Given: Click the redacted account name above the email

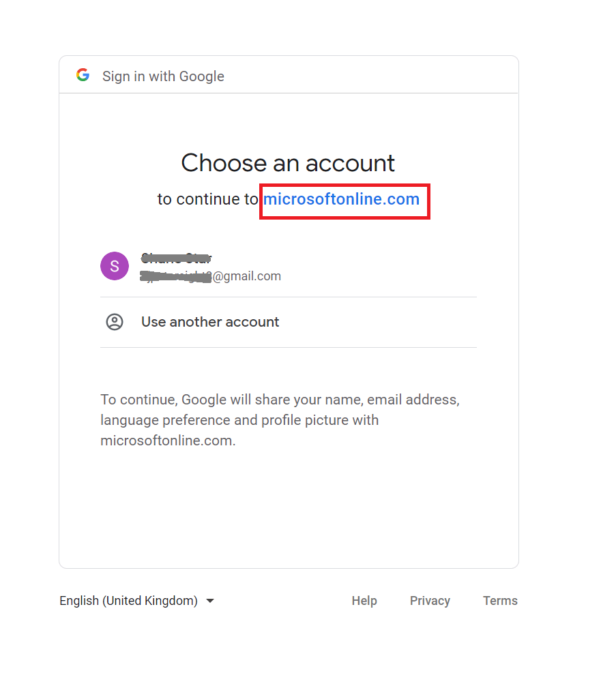Looking at the screenshot, I should coord(176,258).
